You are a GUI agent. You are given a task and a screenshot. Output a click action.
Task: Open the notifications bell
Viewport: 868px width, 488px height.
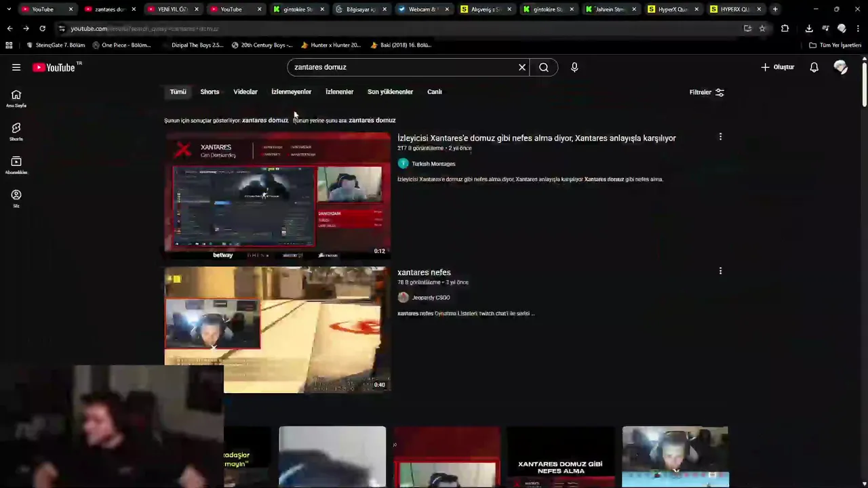point(814,67)
